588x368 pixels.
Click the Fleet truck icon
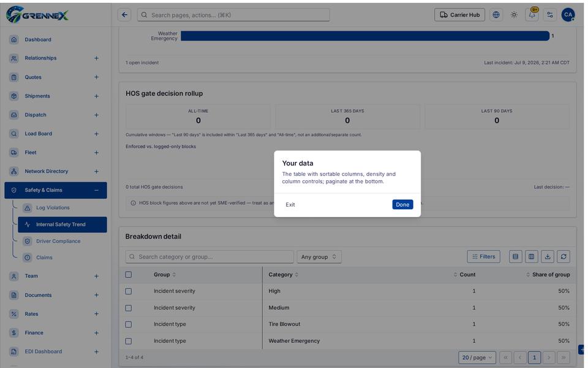tap(14, 153)
